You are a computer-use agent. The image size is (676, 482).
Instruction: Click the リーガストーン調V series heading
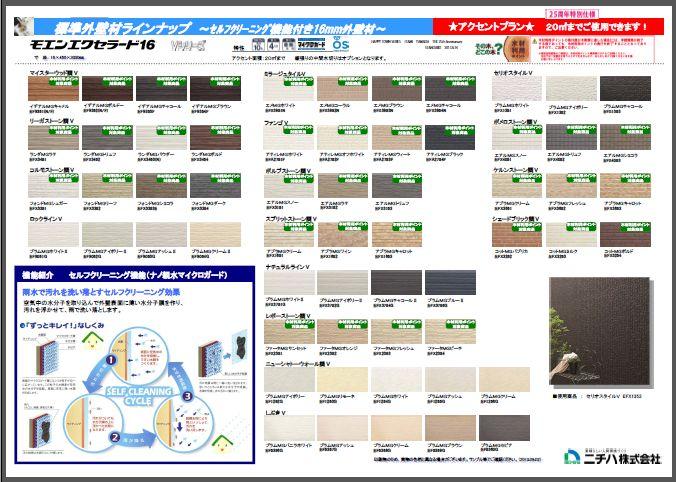tap(51, 121)
